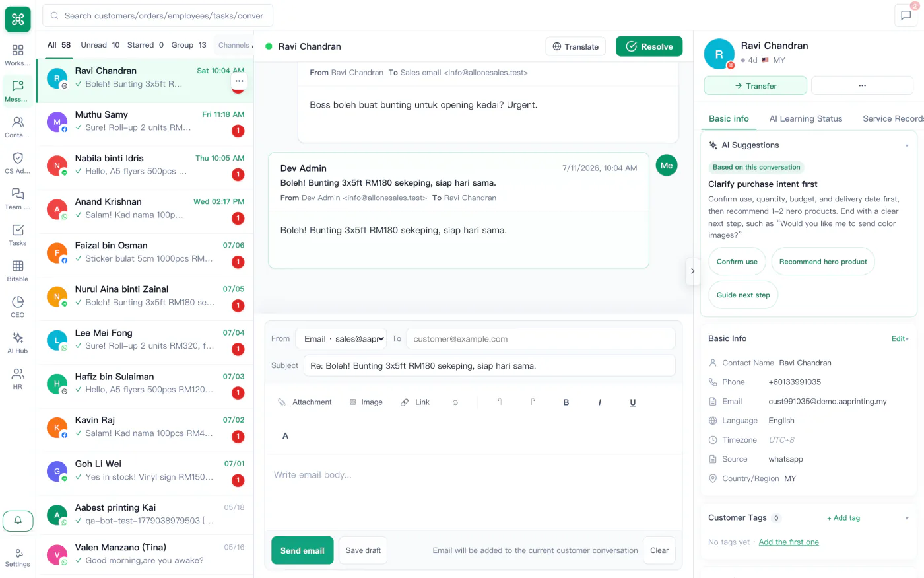Click the Guide next step suggestion

pyautogui.click(x=743, y=295)
